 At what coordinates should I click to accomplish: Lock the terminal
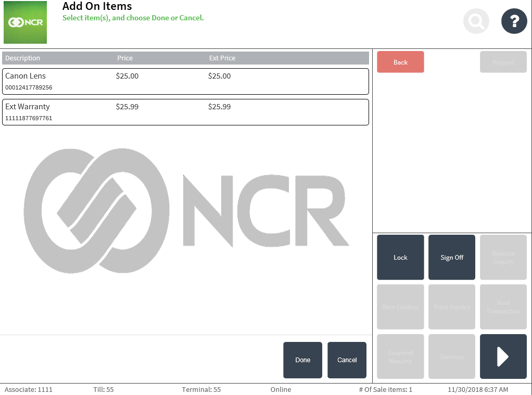[x=400, y=257]
